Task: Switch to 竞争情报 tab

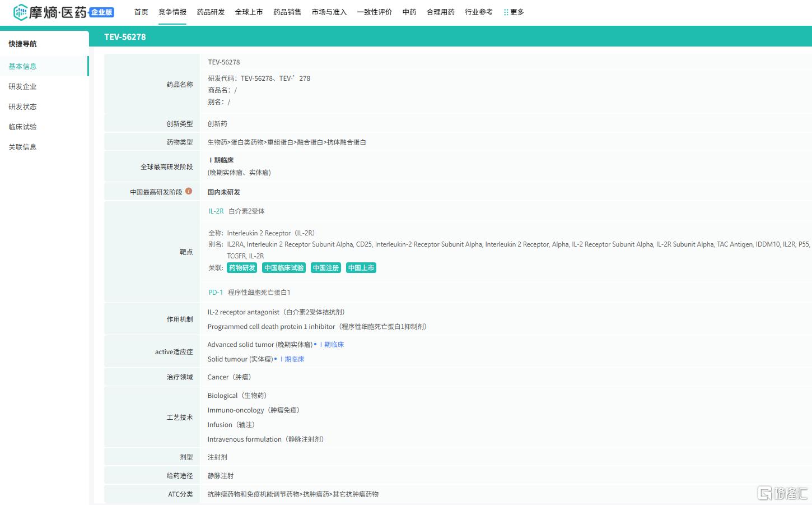Action: tap(172, 12)
